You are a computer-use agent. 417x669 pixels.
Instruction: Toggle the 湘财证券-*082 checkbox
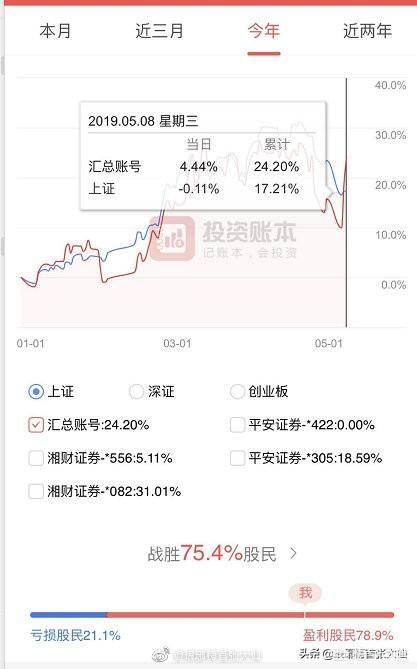[x=36, y=492]
